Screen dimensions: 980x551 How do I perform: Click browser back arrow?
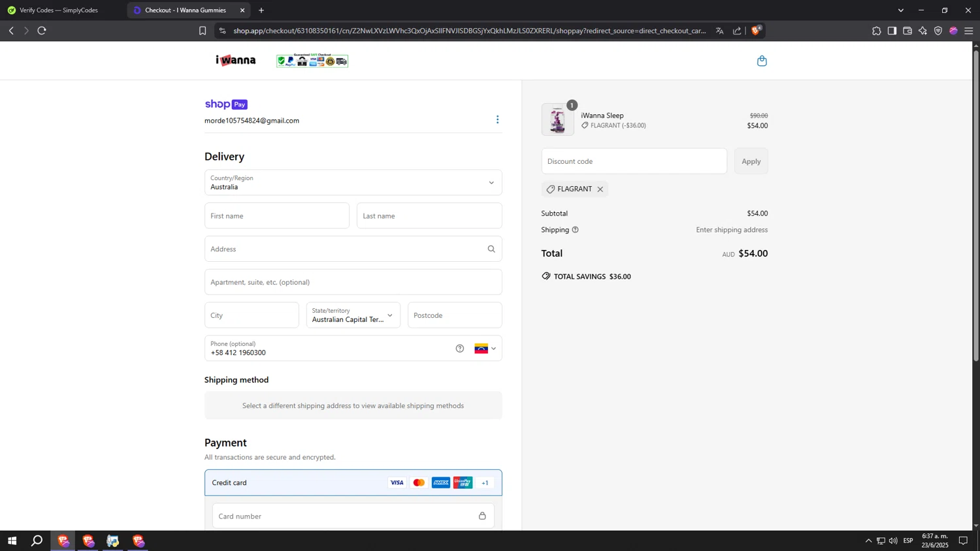click(x=11, y=31)
